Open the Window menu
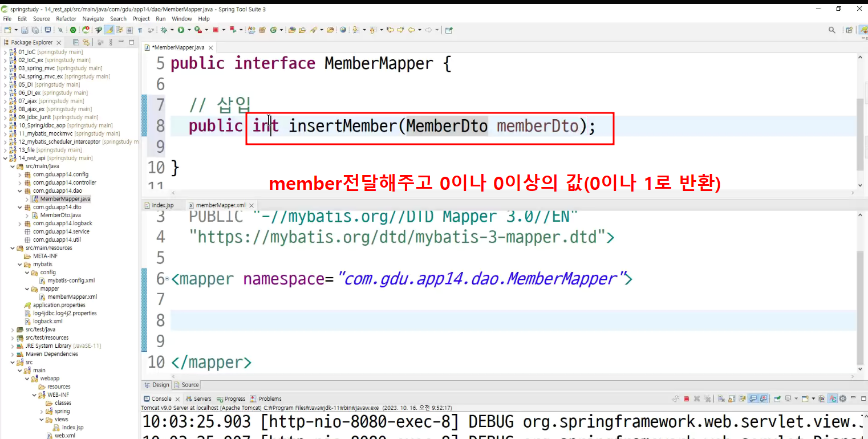 [182, 19]
